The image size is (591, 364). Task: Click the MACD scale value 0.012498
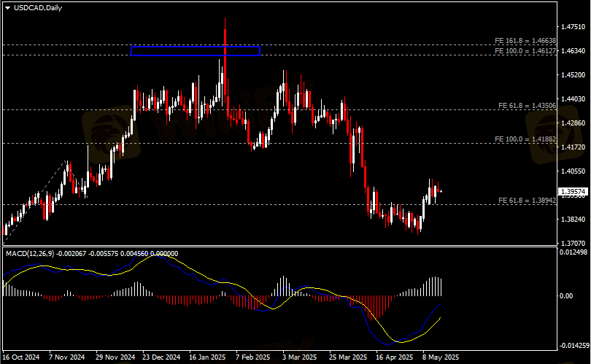point(573,252)
